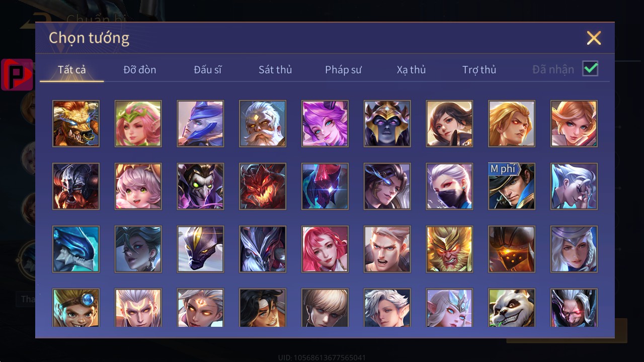
Task: Open the 'Trợ thủ' tab
Action: (x=479, y=69)
